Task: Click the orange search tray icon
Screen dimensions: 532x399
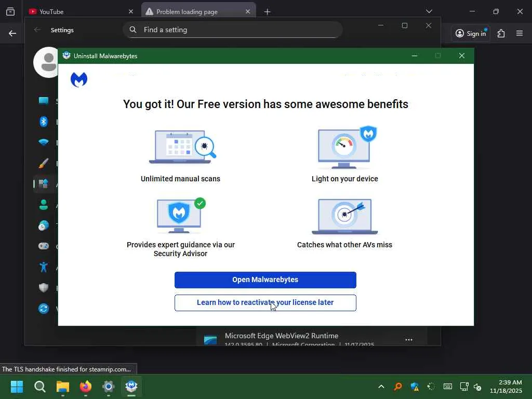Action: tap(398, 387)
